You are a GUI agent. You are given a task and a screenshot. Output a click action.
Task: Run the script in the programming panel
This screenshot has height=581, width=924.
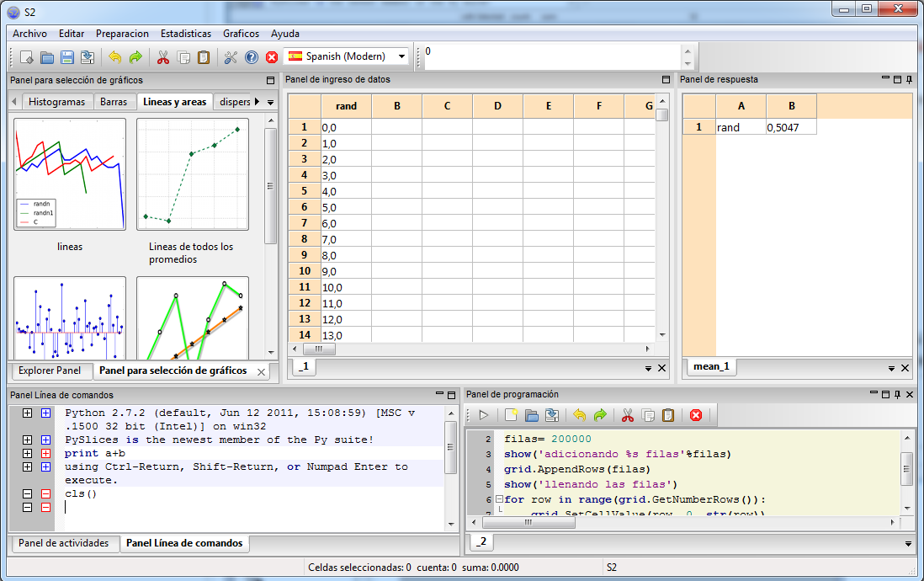(484, 414)
